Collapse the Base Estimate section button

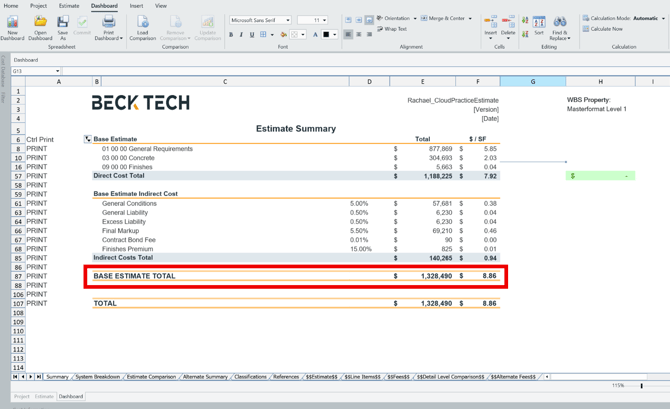pos(87,140)
